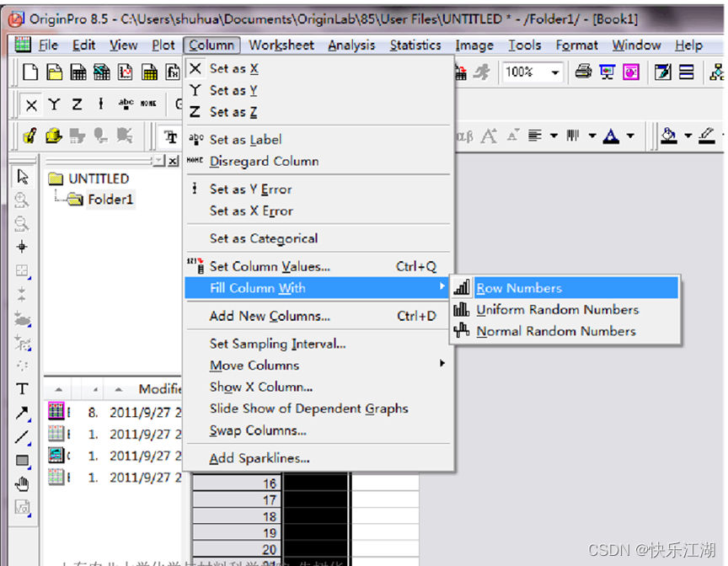This screenshot has height=566, width=728.
Task: Choose Normal Random Numbers
Action: [564, 331]
